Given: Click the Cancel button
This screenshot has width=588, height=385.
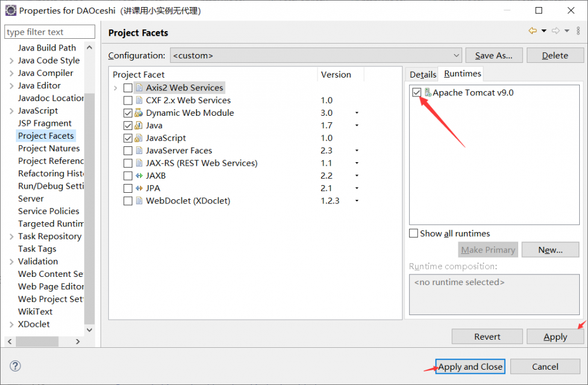Looking at the screenshot, I should tap(545, 367).
